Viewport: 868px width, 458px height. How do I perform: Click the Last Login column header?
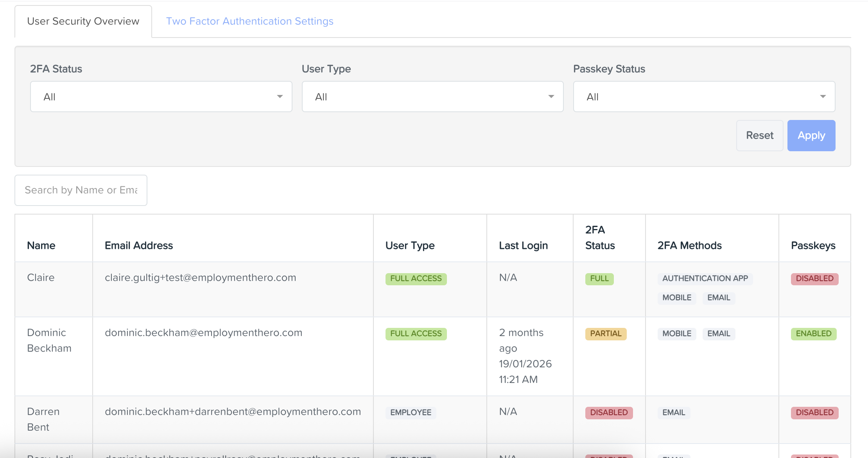(523, 245)
